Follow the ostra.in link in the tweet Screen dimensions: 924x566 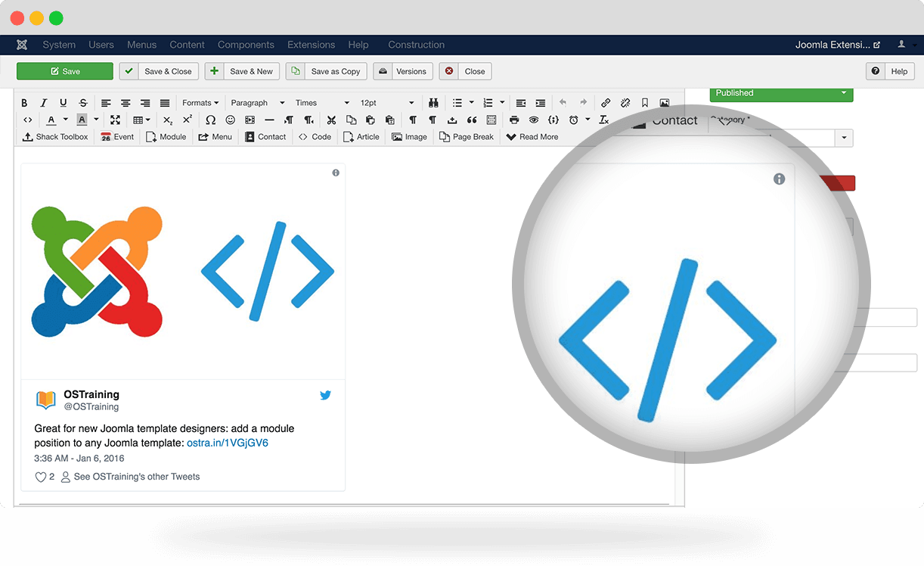click(x=228, y=443)
